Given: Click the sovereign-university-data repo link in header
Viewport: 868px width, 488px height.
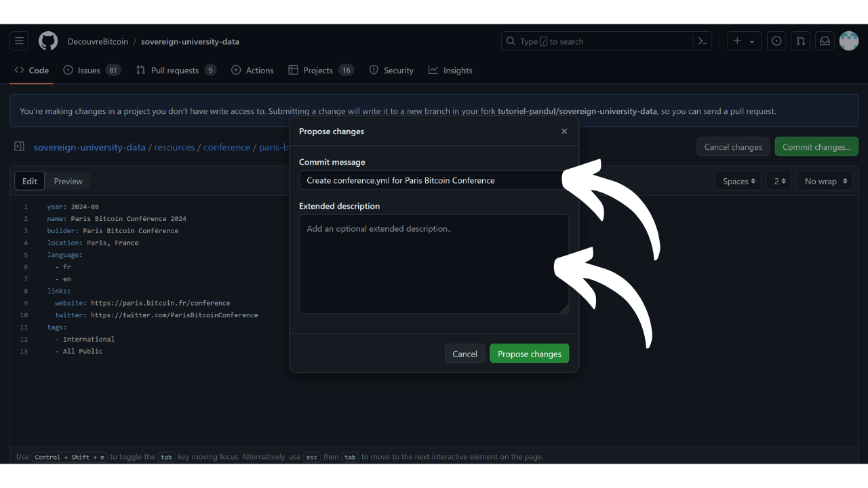Looking at the screenshot, I should coord(190,41).
